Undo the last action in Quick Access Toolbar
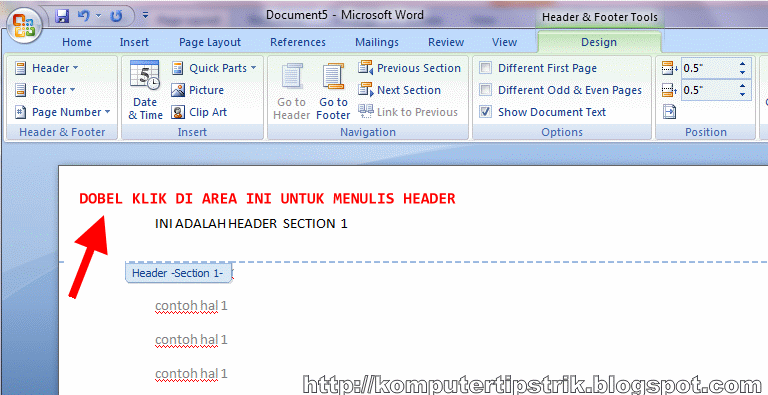This screenshot has width=768, height=395. 84,16
